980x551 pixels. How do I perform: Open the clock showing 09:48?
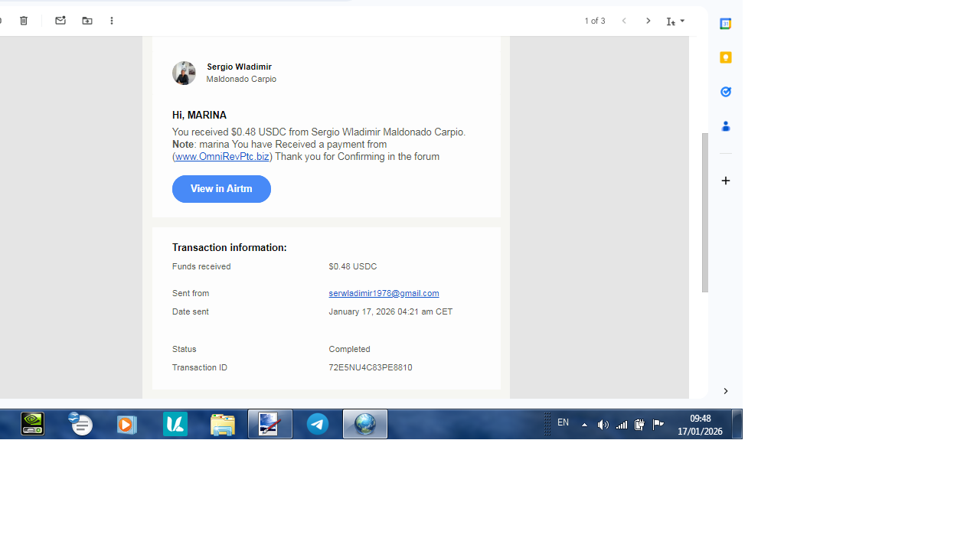700,425
